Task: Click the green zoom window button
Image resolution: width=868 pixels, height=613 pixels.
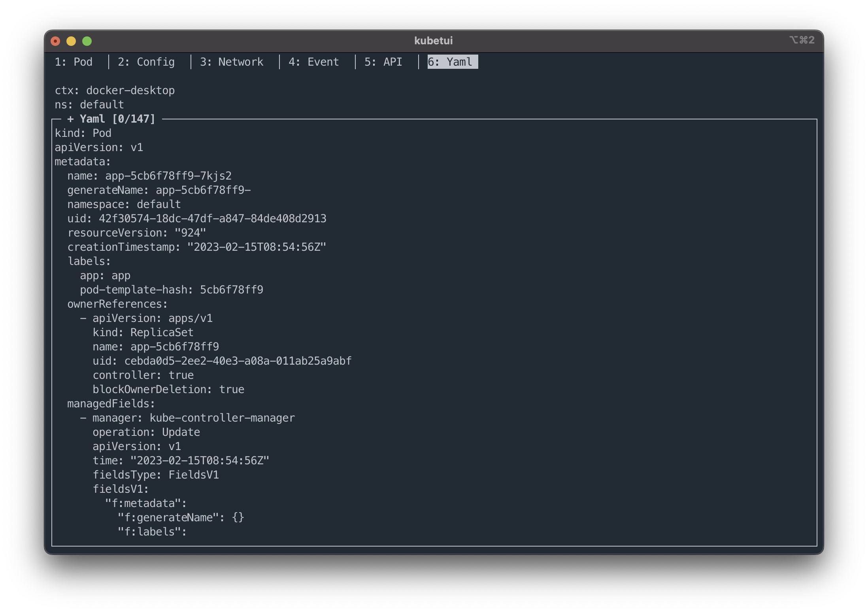Action: click(87, 41)
